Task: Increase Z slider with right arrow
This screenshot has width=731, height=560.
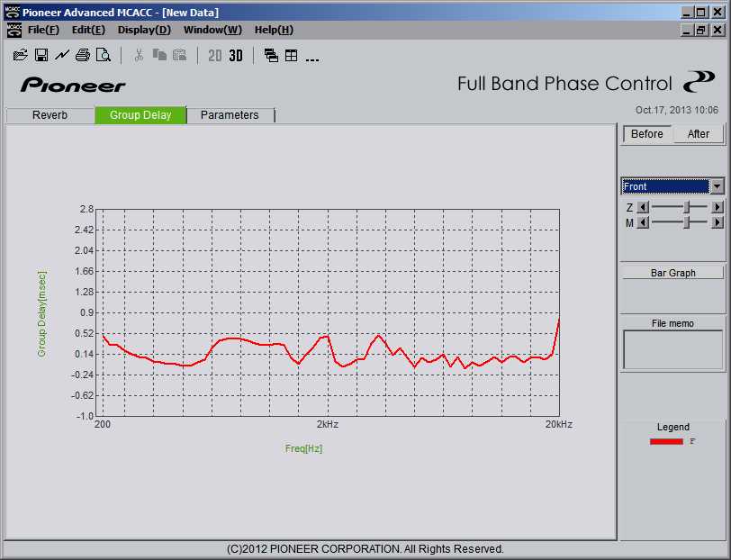Action: coord(717,207)
